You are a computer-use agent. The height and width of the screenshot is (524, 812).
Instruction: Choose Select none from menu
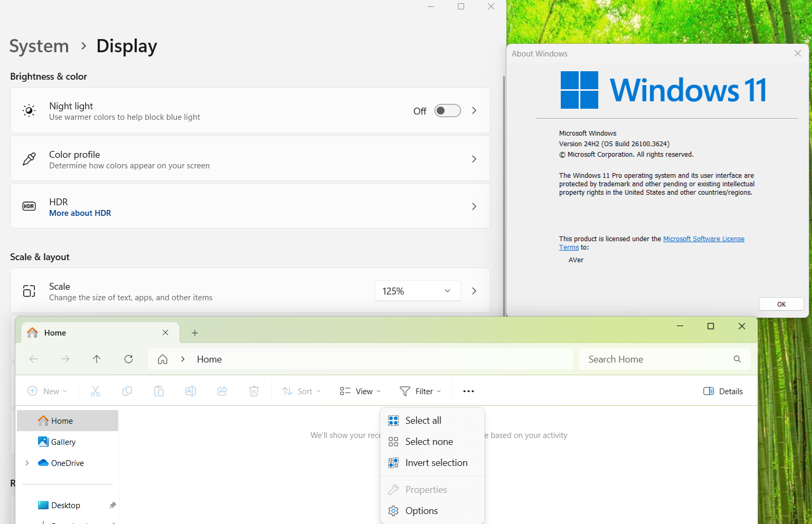[432, 442]
